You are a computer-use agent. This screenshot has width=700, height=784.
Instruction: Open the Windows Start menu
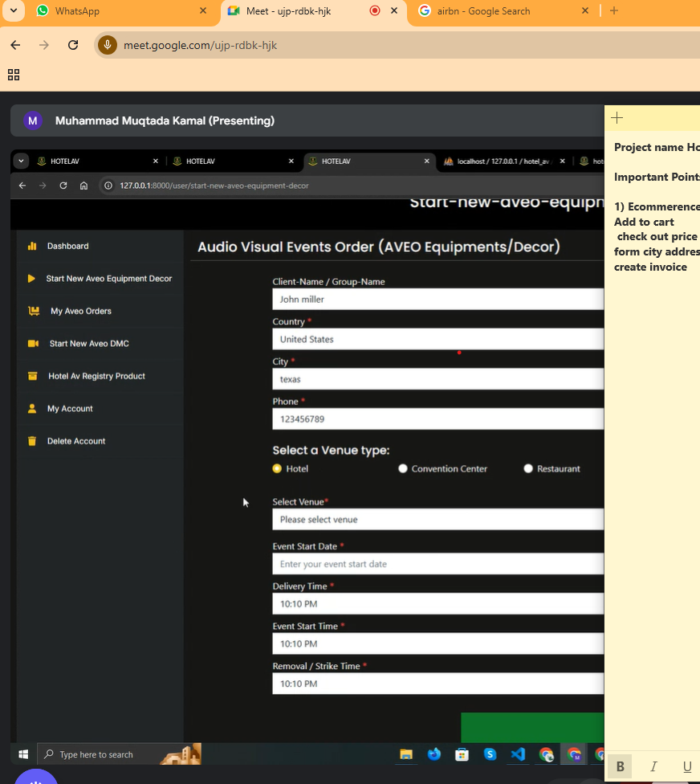23,754
